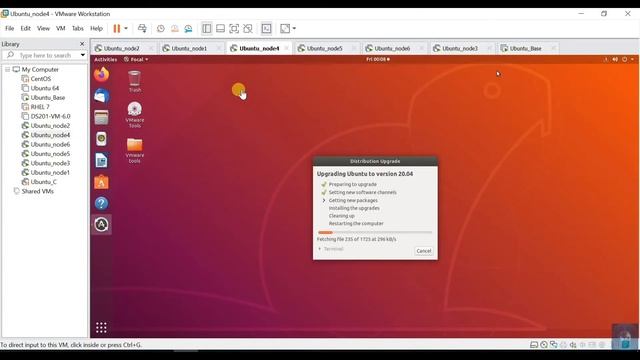Viewport: 640px width, 360px height.
Task: Open the Help menu
Action: (x=96, y=29)
